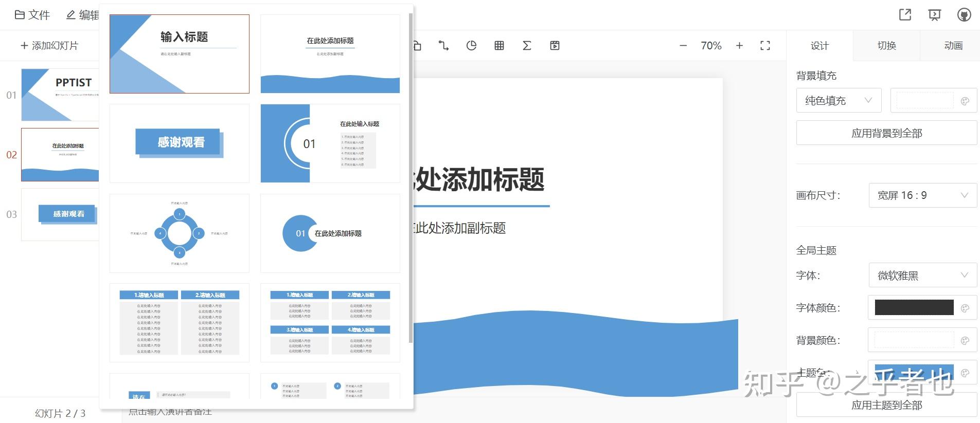Screen dimensions: 980x423
Task: Click the 幻灯片 2 / 3 status text
Action: tap(60, 413)
